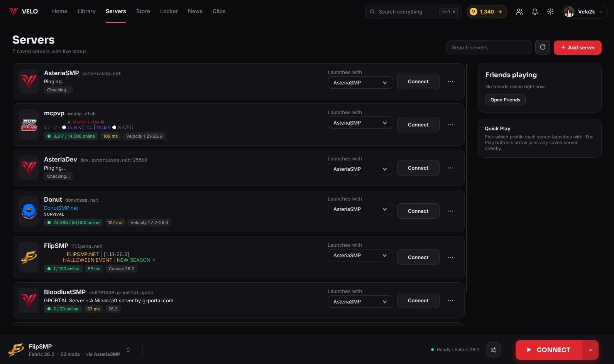Open the more options ellipsis for BloodlustSMP
The image size is (614, 364).
450,300
